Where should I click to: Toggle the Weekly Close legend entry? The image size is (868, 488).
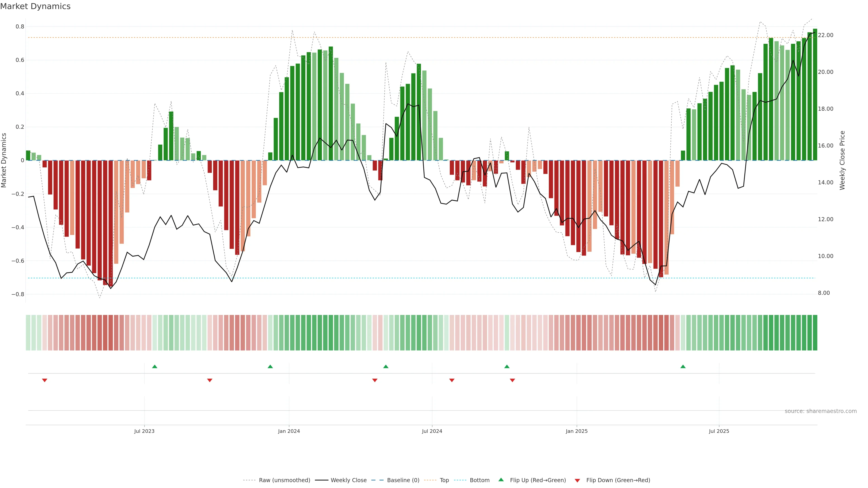(x=348, y=480)
